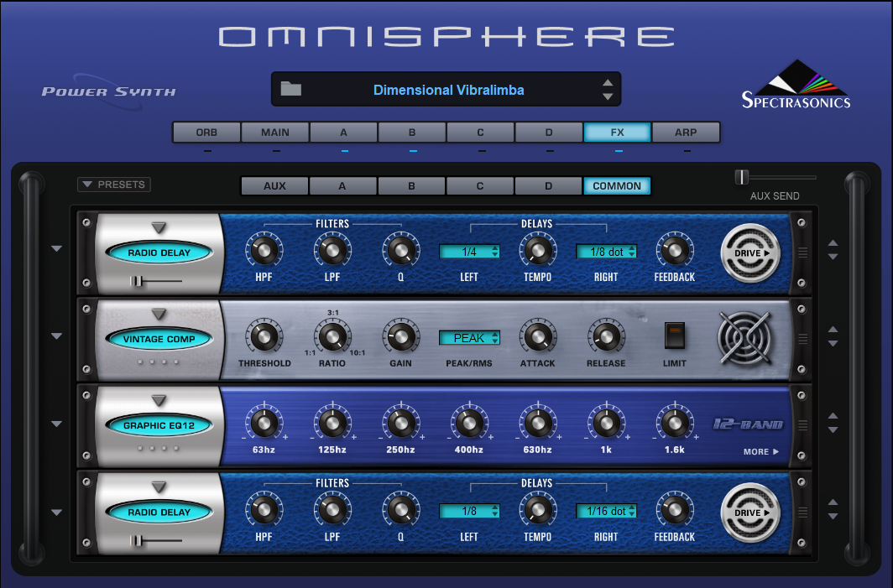Click the DRIVE button on bottom Radio Delay
The height and width of the screenshot is (588, 893).
[x=750, y=513]
